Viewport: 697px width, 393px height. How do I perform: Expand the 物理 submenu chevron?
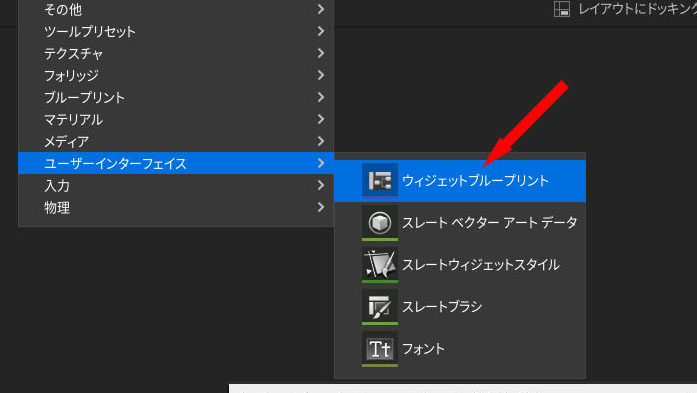click(x=320, y=207)
